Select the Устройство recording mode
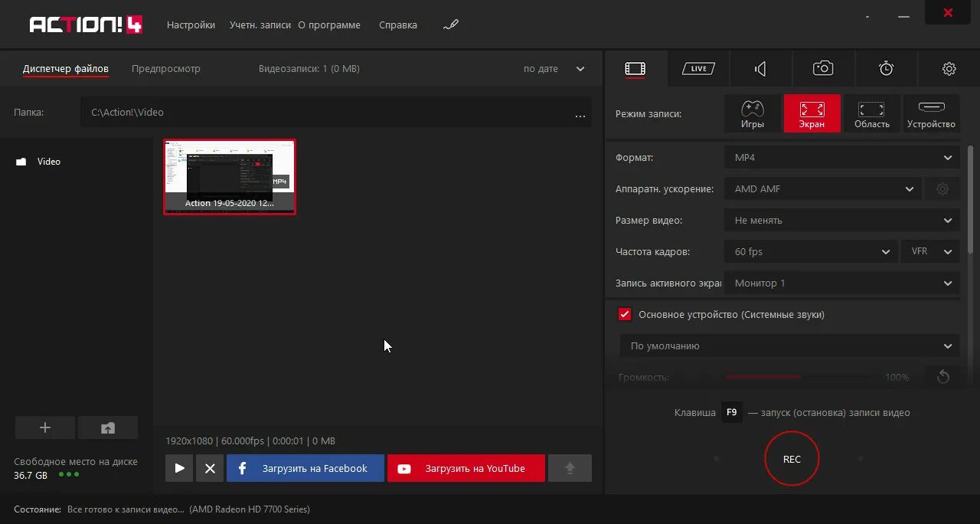 [x=931, y=113]
